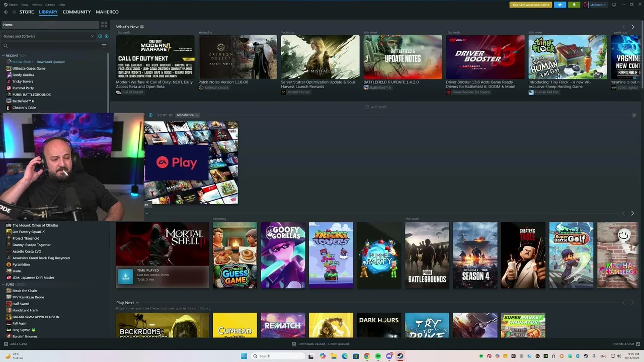
Task: Open Google Chrome from the taskbar
Action: 367,356
